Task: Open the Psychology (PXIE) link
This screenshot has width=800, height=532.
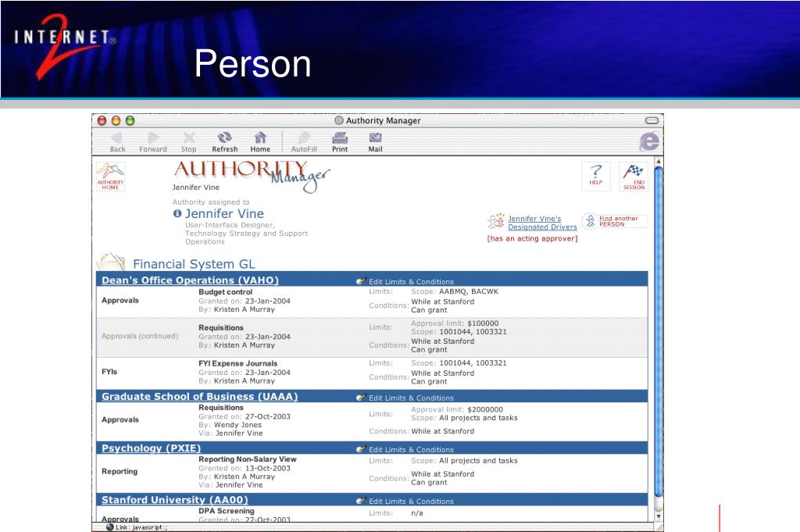Action: coord(151,448)
